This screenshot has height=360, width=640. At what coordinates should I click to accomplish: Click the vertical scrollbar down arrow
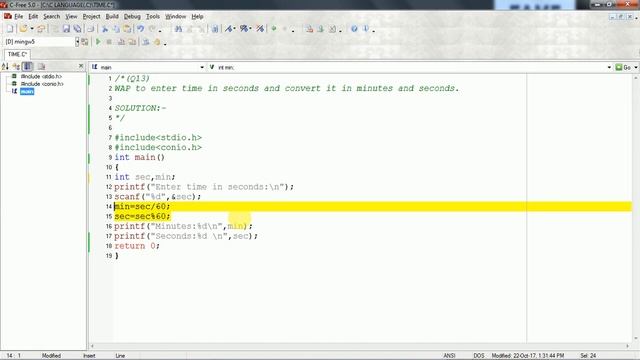coord(636,338)
